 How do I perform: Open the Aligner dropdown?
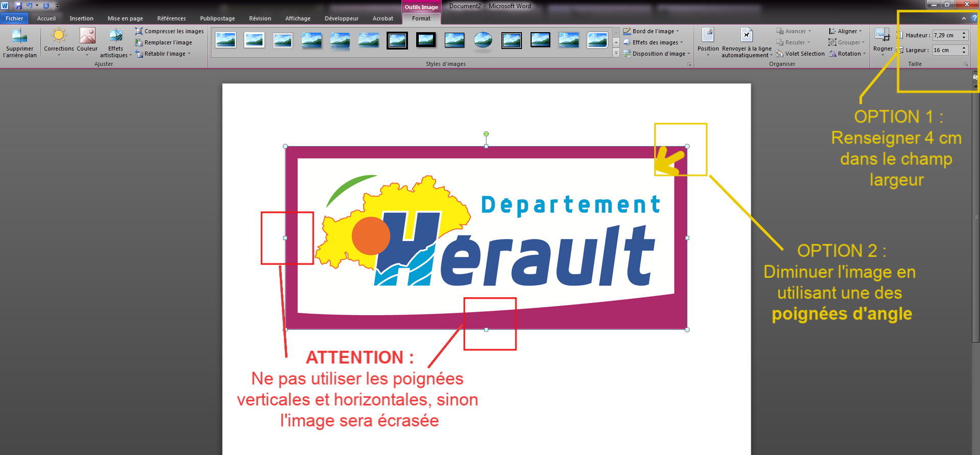845,31
